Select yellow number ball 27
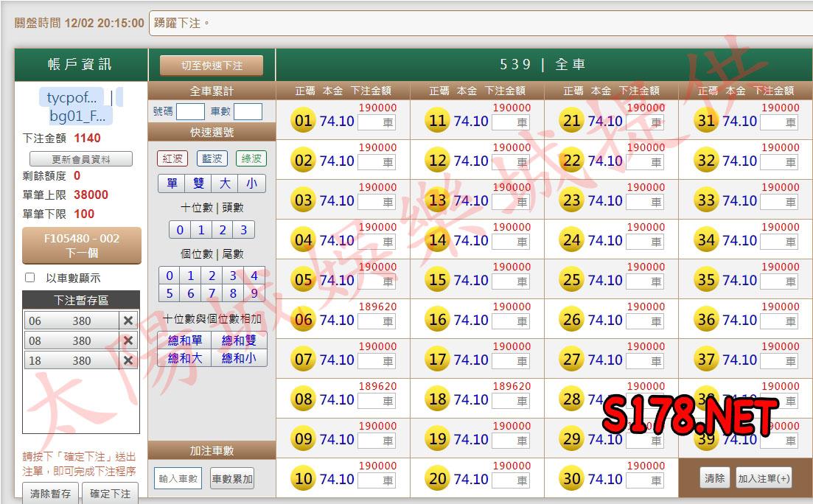Viewport: 813px width, 504px height. point(572,360)
